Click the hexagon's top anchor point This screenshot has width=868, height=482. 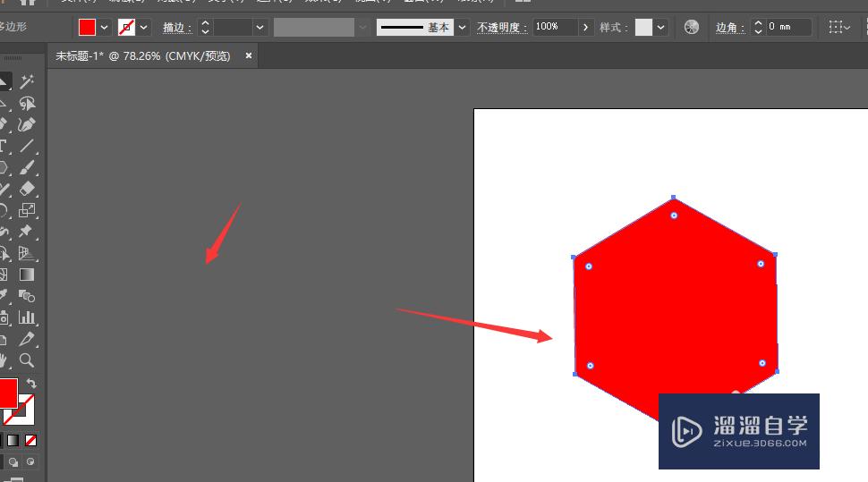tap(673, 197)
